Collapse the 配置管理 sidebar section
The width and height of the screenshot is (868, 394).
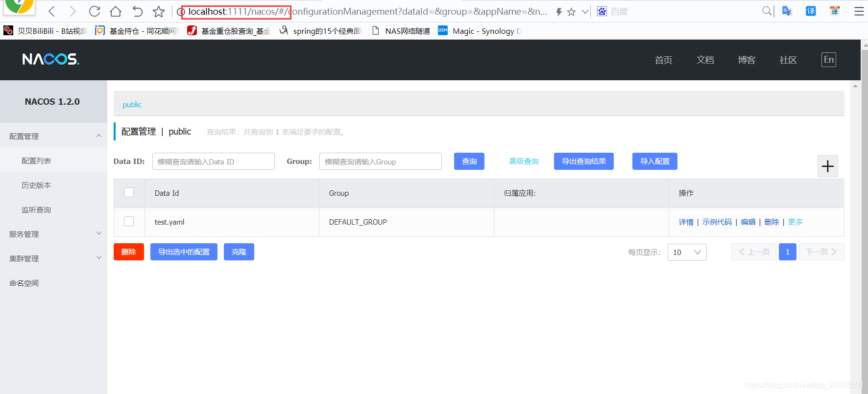tap(53, 136)
